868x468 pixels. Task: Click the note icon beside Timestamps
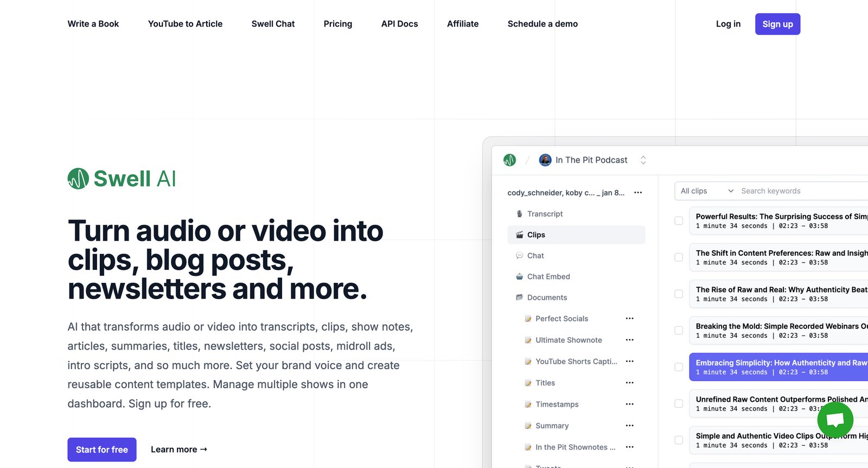528,404
